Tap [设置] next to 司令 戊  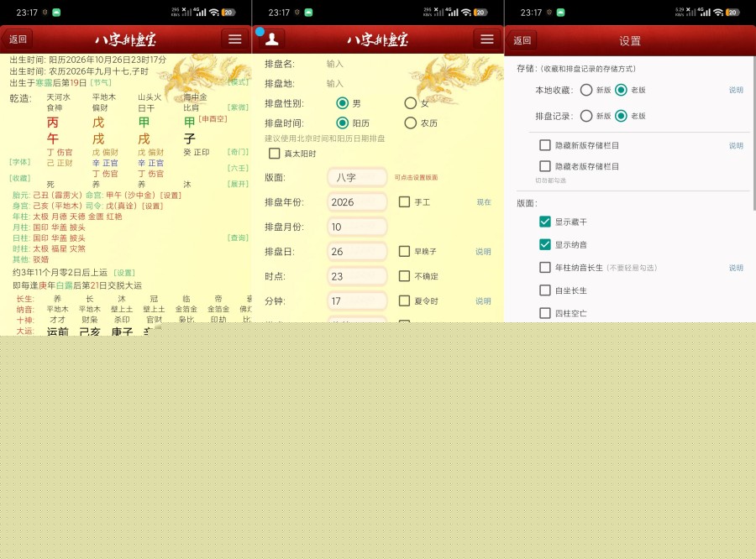[152, 206]
